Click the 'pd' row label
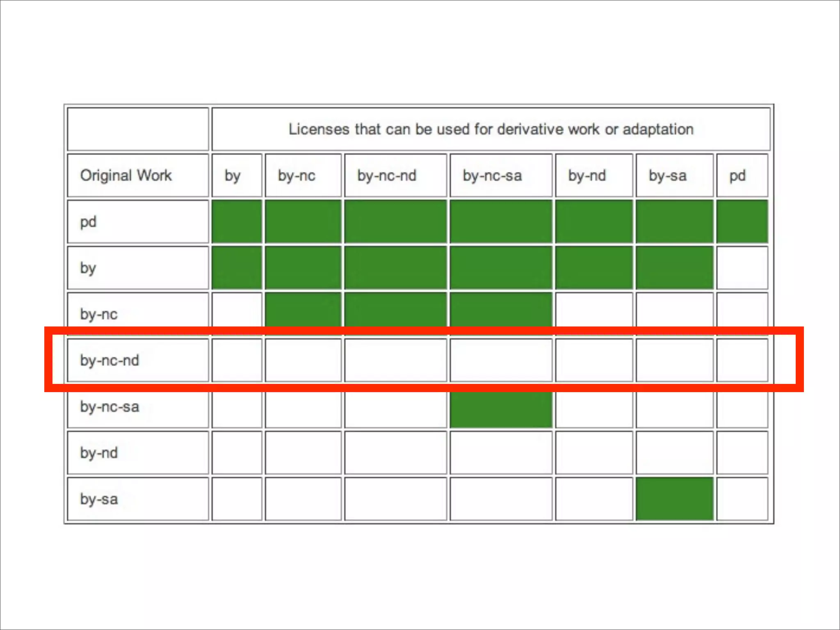Image resolution: width=840 pixels, height=630 pixels. coord(89,222)
